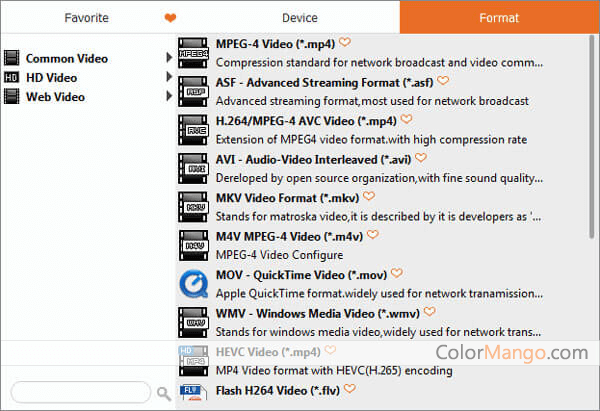Click the magnifying glass search icon

point(164,393)
